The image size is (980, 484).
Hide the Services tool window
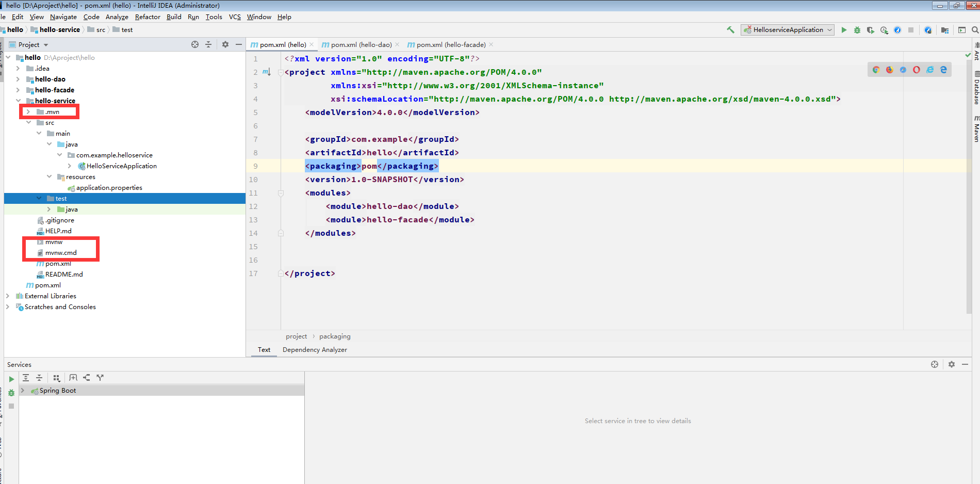click(965, 364)
